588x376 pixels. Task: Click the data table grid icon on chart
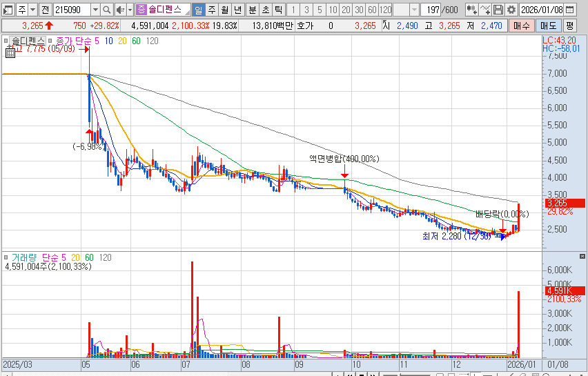point(10,53)
